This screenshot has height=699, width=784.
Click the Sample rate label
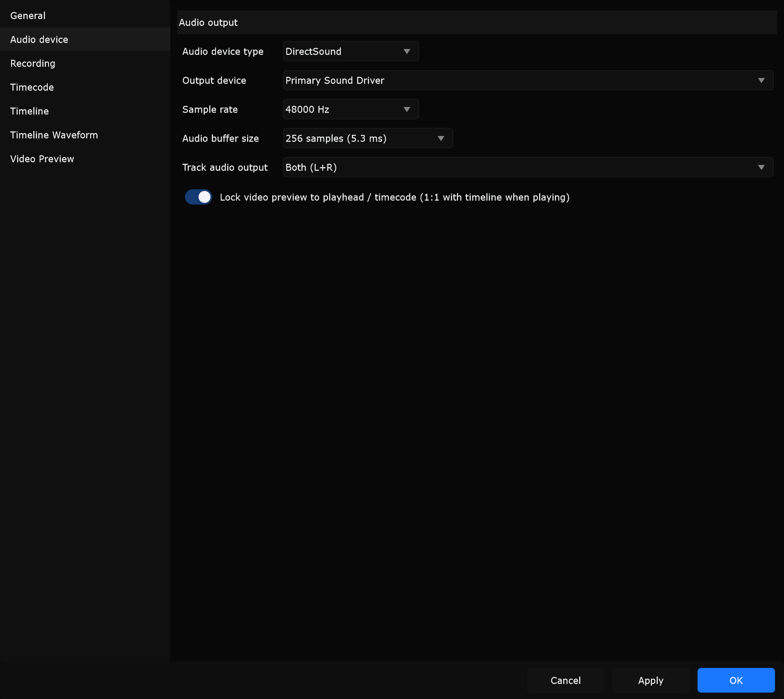[210, 110]
